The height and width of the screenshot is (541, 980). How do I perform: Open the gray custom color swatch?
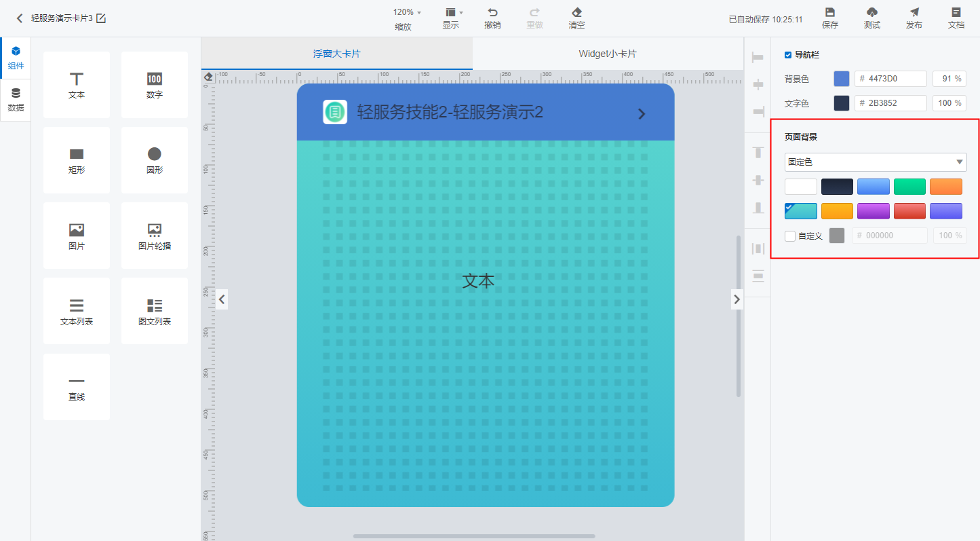(837, 236)
